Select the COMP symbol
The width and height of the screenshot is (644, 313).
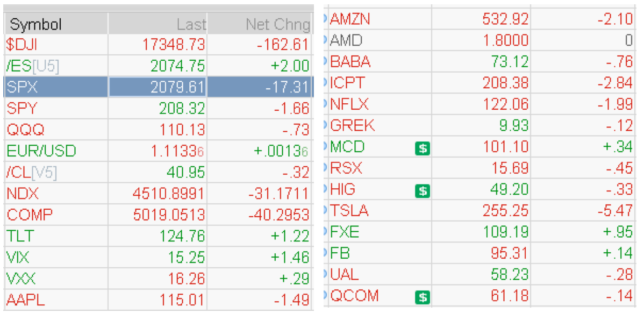coord(30,215)
